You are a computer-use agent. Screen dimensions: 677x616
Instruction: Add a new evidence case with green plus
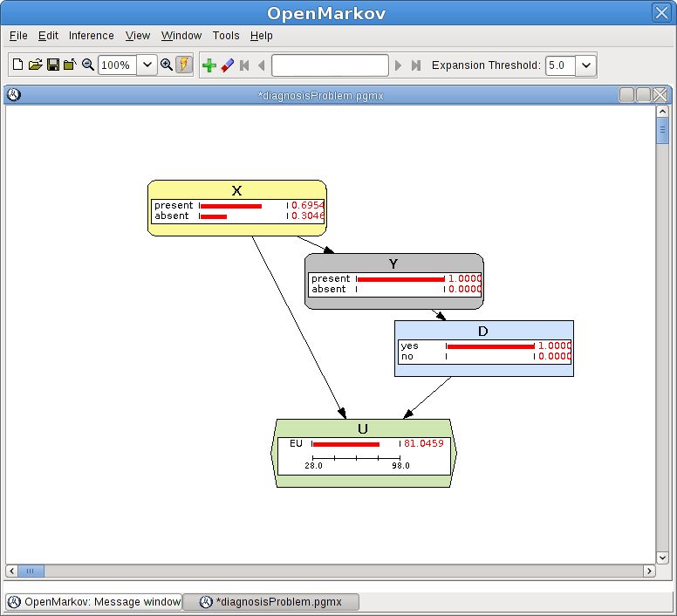[x=209, y=65]
